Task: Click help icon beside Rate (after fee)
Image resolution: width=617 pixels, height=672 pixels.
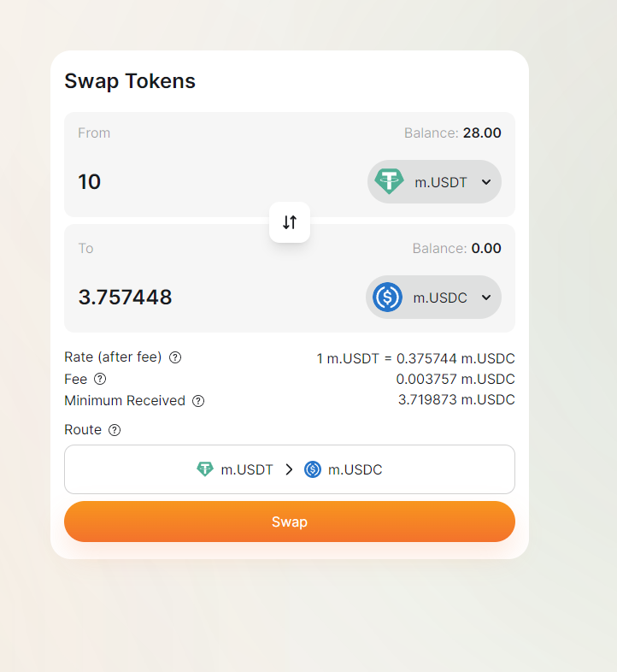Action: 175,357
